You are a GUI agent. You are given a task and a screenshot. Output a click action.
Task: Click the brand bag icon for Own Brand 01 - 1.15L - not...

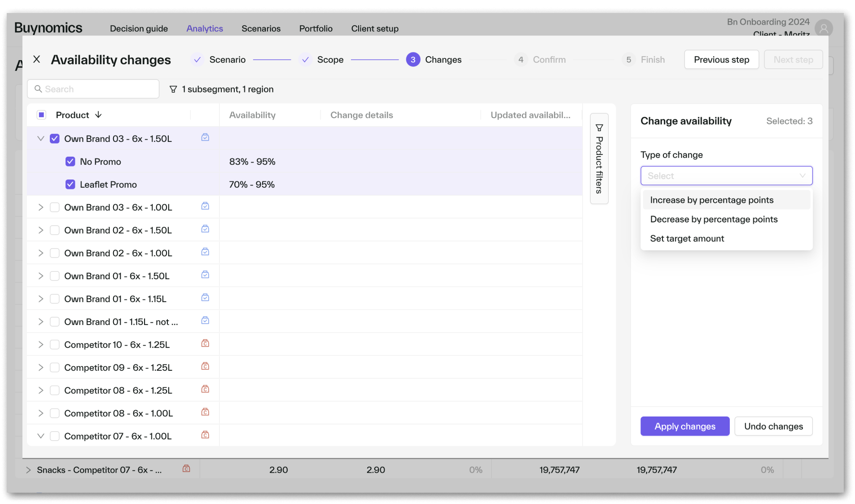(x=205, y=321)
